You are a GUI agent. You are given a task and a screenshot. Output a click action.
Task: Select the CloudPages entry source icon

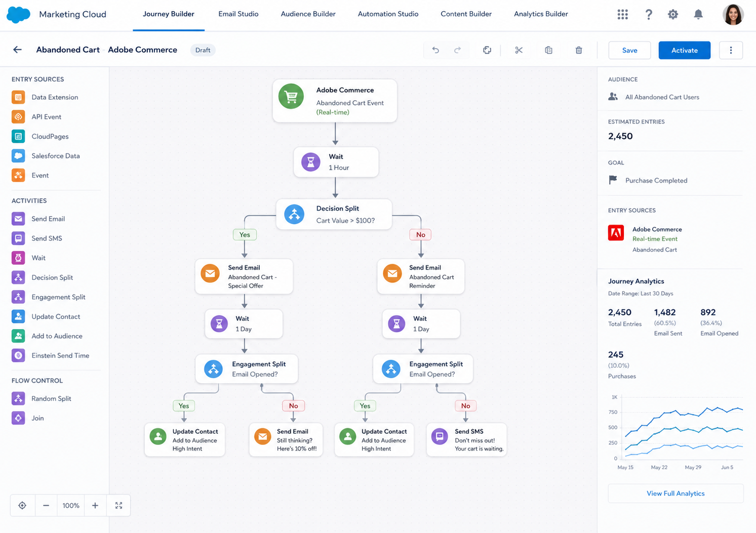[x=18, y=136]
